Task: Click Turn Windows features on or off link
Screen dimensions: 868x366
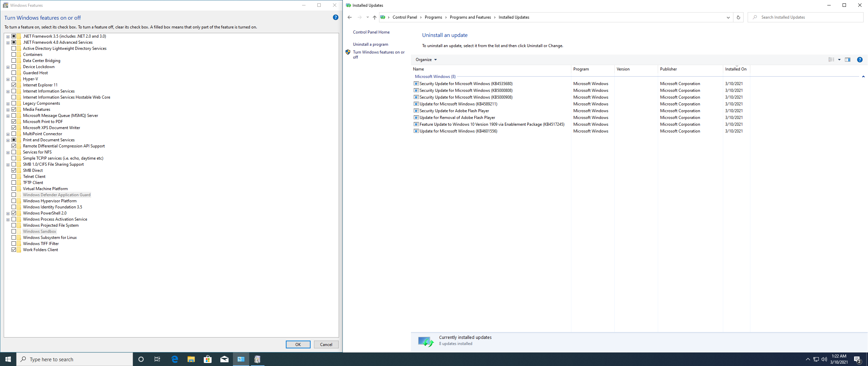Action: click(379, 55)
